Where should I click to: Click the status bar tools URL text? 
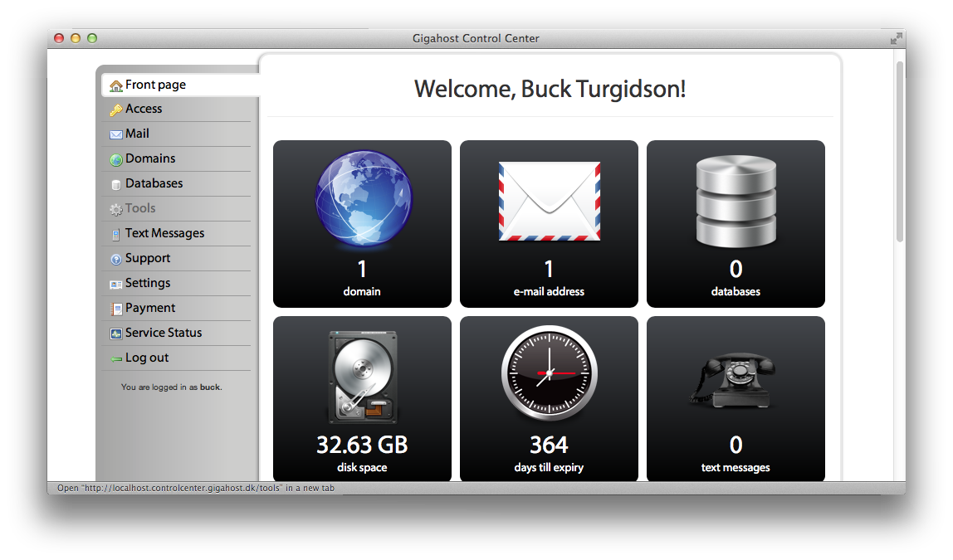click(196, 489)
